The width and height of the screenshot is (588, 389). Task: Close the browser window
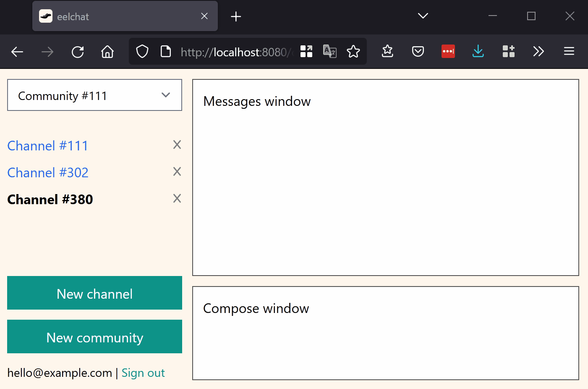tap(570, 16)
